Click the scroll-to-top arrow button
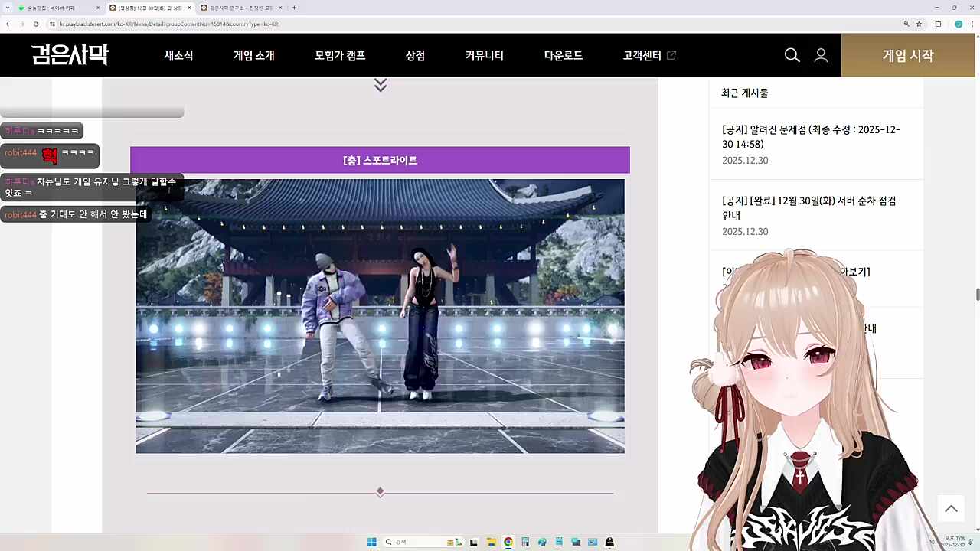 951,509
